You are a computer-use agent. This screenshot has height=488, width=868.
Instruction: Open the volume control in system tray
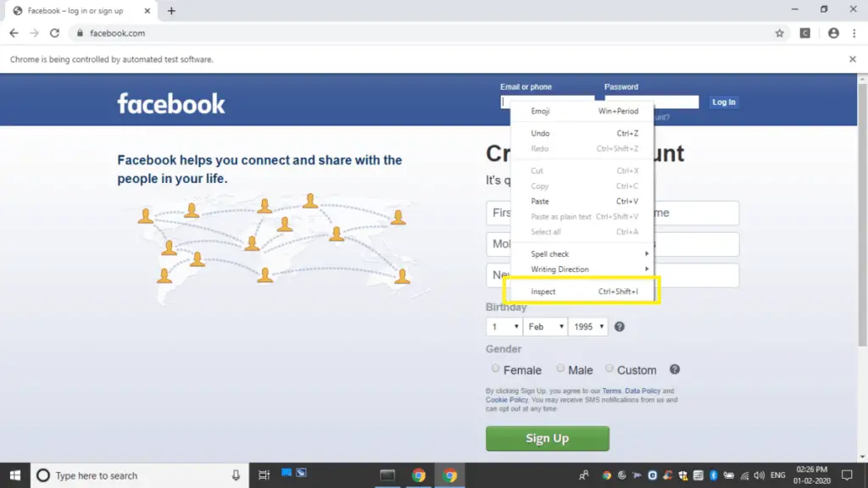pyautogui.click(x=759, y=475)
